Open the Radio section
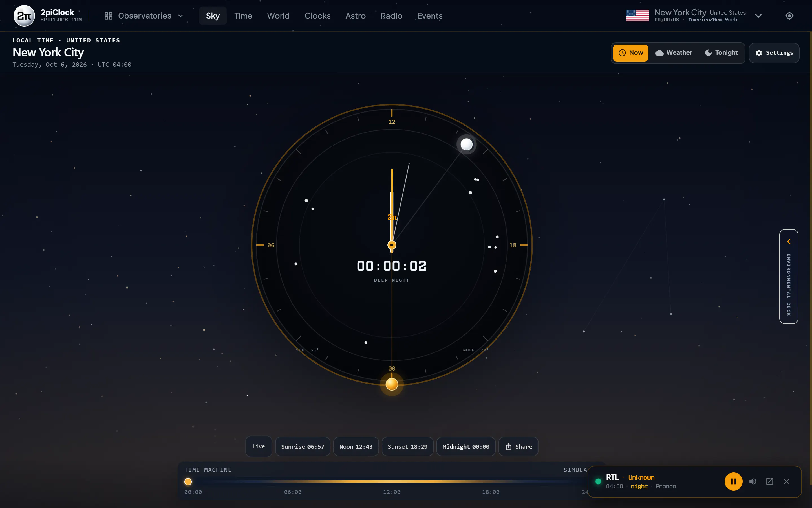The width and height of the screenshot is (812, 508). pyautogui.click(x=391, y=16)
